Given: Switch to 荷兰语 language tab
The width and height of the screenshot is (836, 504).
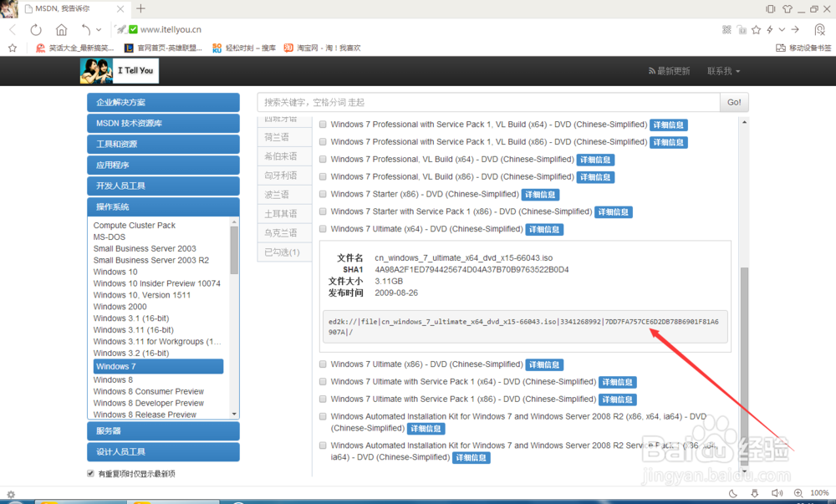Looking at the screenshot, I should (x=284, y=137).
